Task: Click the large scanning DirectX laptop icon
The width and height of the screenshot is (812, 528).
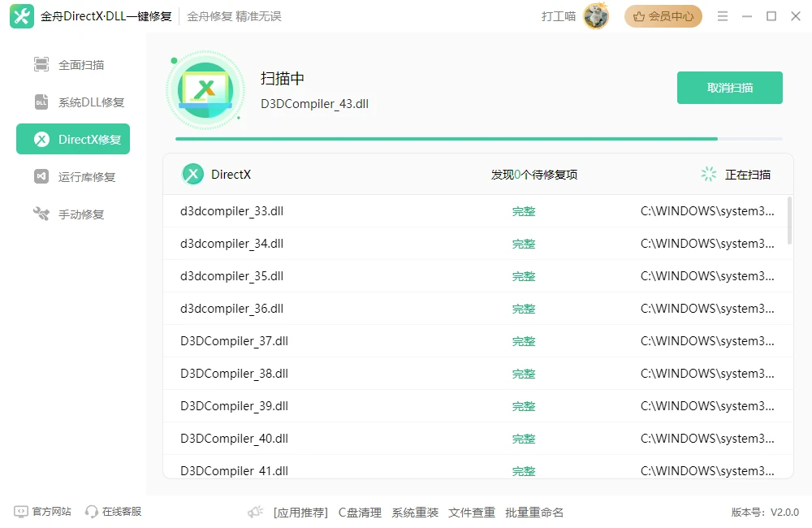Action: click(x=205, y=90)
